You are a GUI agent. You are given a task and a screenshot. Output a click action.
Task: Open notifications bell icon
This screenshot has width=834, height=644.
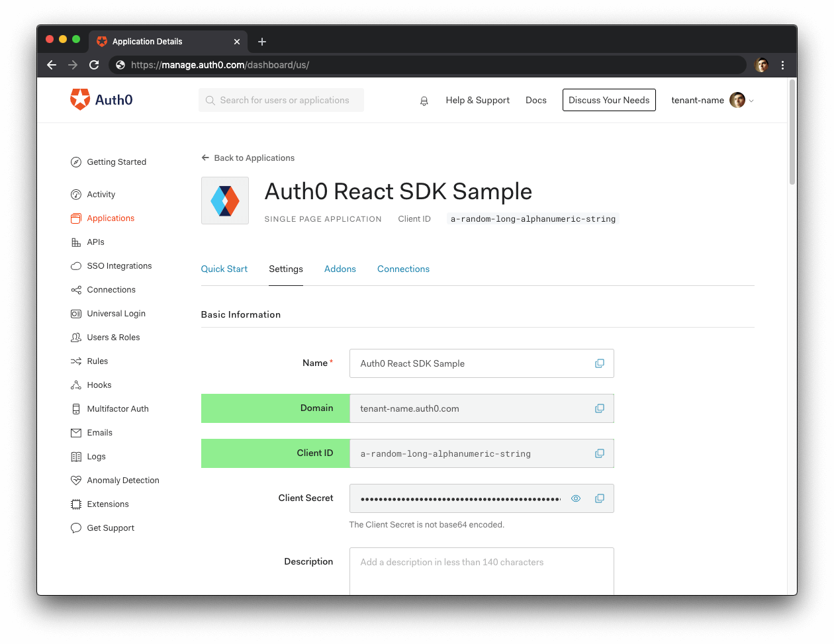click(x=424, y=101)
